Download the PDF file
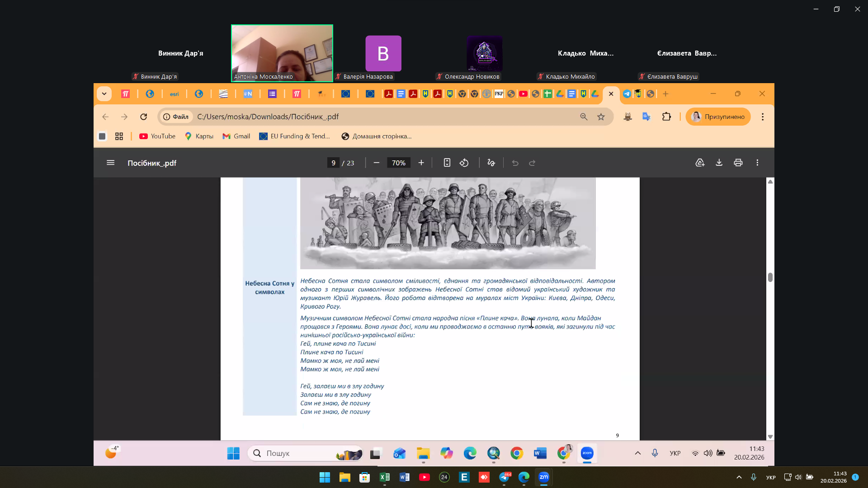This screenshot has width=868, height=488. 719,163
